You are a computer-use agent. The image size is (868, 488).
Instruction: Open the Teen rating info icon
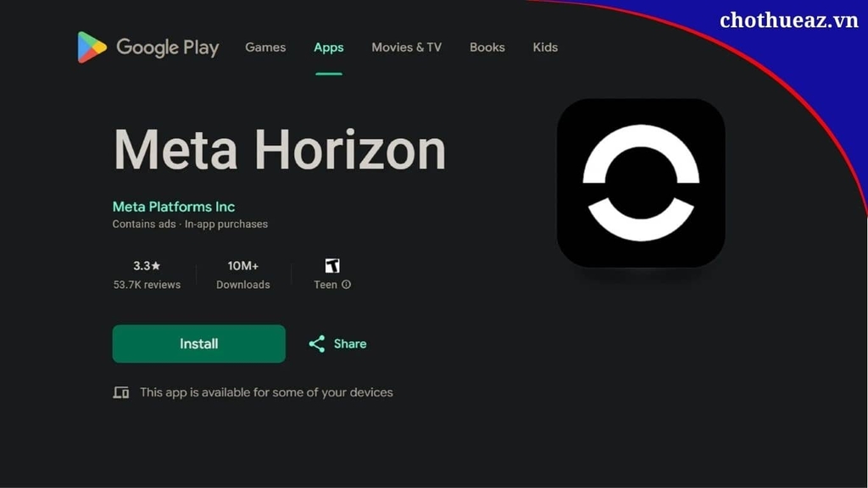point(346,285)
